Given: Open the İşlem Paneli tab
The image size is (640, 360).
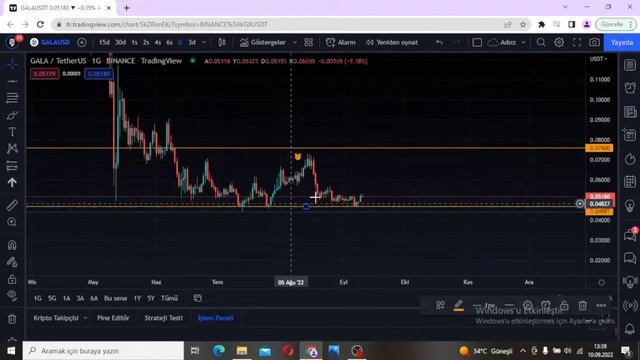Looking at the screenshot, I should [216, 318].
